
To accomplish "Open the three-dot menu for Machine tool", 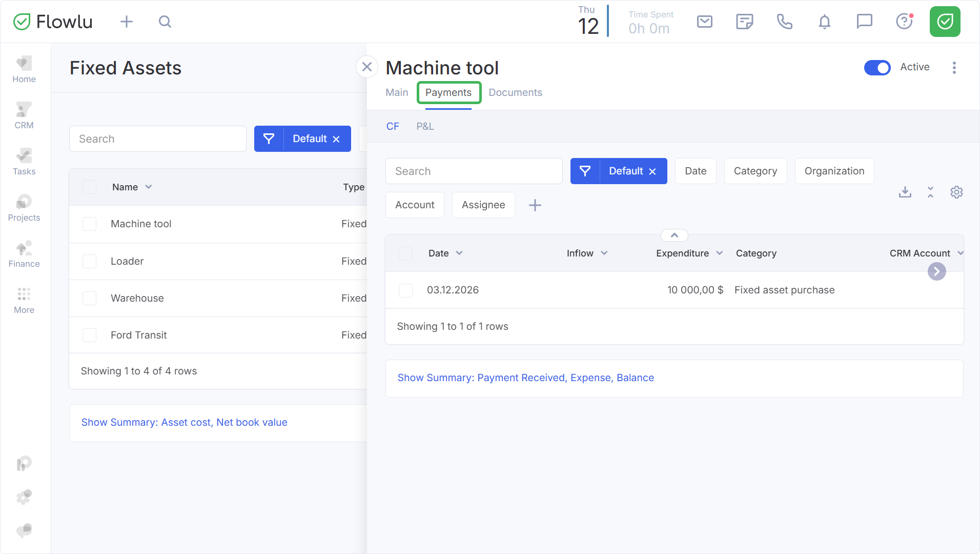I will 954,68.
